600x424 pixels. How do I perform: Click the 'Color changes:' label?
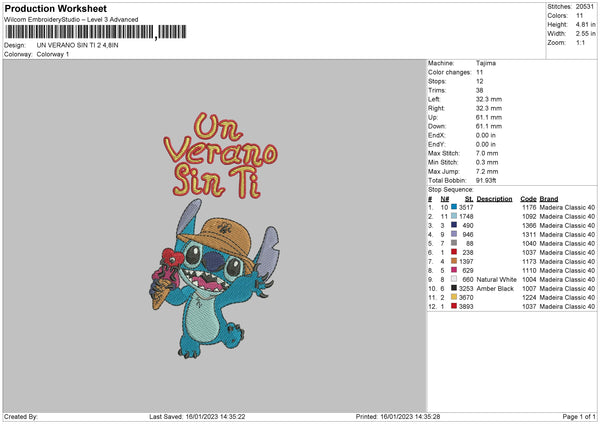[x=450, y=72]
